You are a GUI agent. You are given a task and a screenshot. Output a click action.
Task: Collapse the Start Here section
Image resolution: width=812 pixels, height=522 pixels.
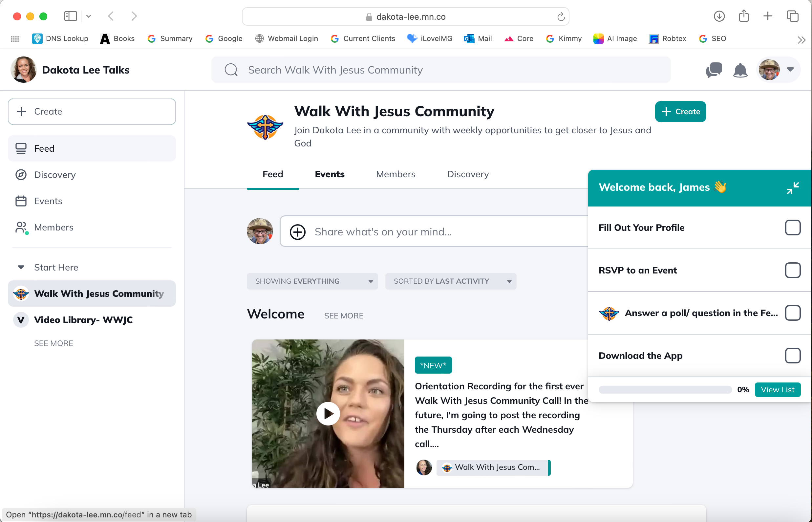21,267
